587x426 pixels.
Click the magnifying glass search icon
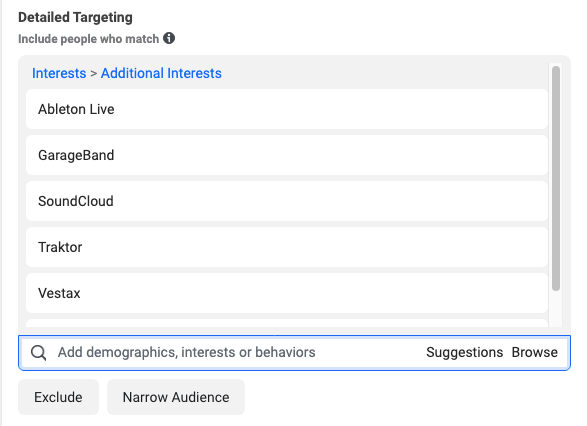(39, 353)
